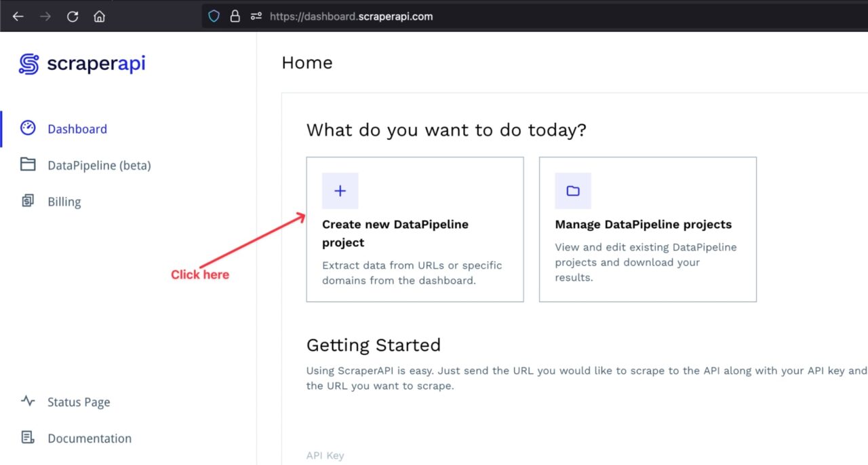This screenshot has width=868, height=465.
Task: Open site permissions icon in address bar
Action: pos(256,16)
